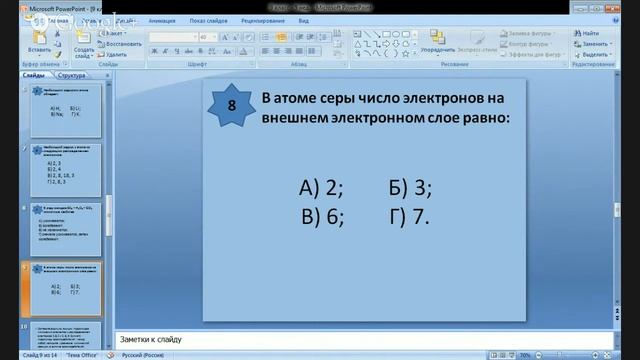Click the Delete (Удалить) slide button

click(113, 55)
